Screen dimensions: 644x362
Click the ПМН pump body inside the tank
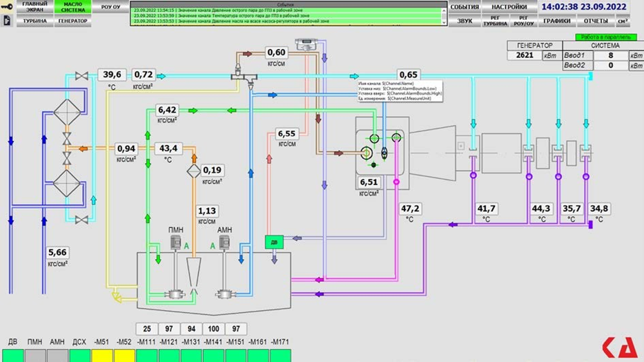[x=175, y=294]
